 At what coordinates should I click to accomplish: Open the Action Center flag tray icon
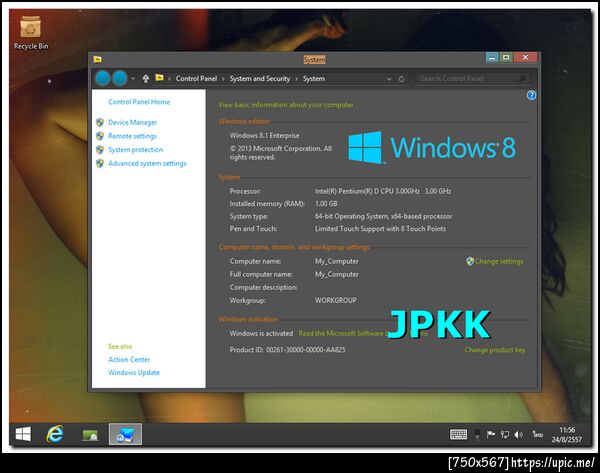click(x=491, y=434)
